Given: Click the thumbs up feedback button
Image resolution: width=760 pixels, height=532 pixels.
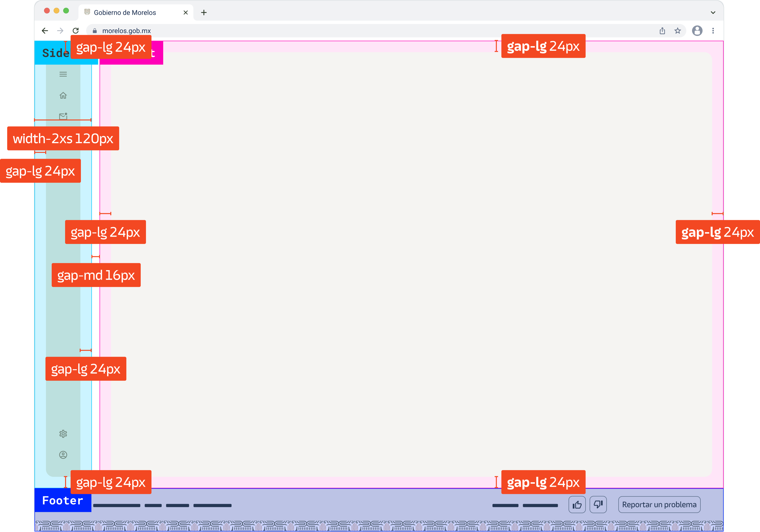Looking at the screenshot, I should pyautogui.click(x=577, y=504).
